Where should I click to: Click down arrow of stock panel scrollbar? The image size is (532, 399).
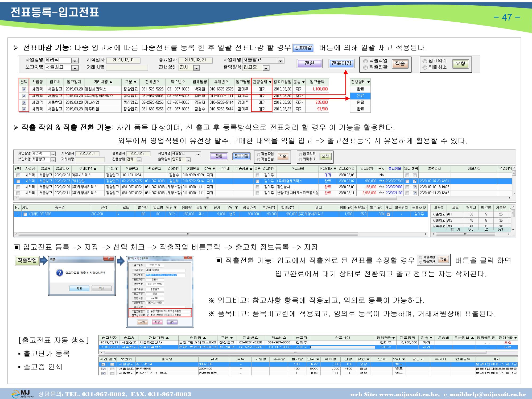pos(513,230)
